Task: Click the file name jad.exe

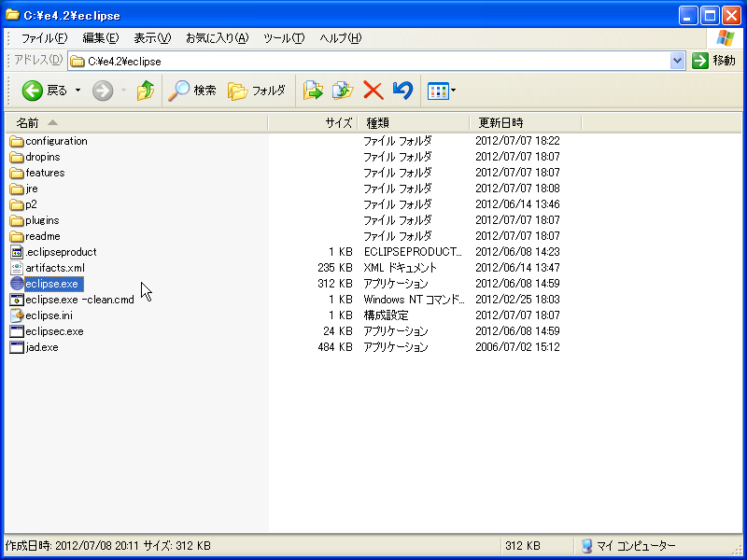Action: pyautogui.click(x=42, y=347)
